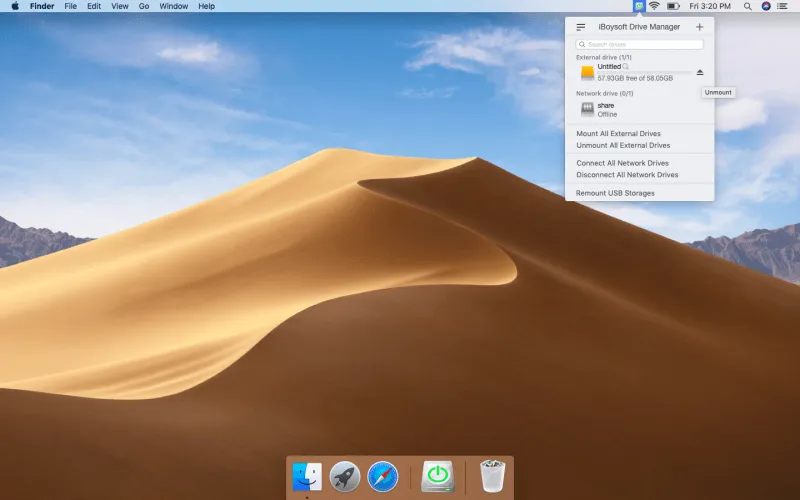The image size is (800, 500).
Task: Click in the Search drives field
Action: [x=640, y=45]
